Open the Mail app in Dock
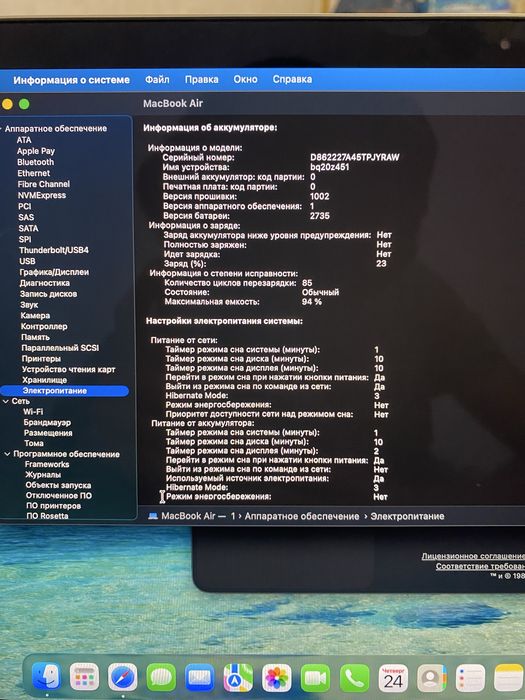This screenshot has width=525, height=700. (200, 678)
